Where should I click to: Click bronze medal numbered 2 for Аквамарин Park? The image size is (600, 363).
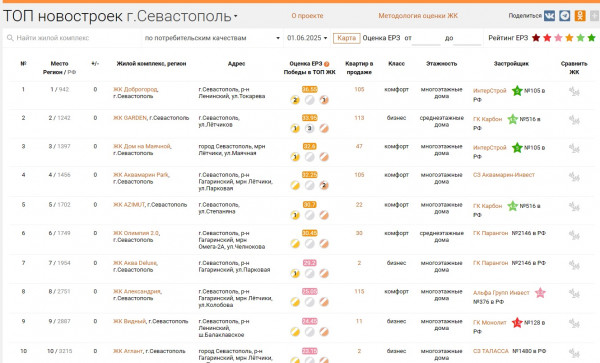[x=324, y=186]
